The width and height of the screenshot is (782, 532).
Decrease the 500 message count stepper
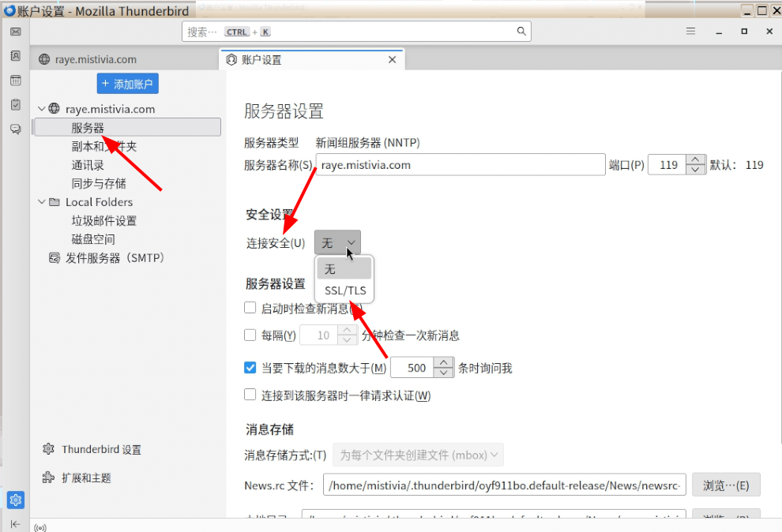click(443, 373)
